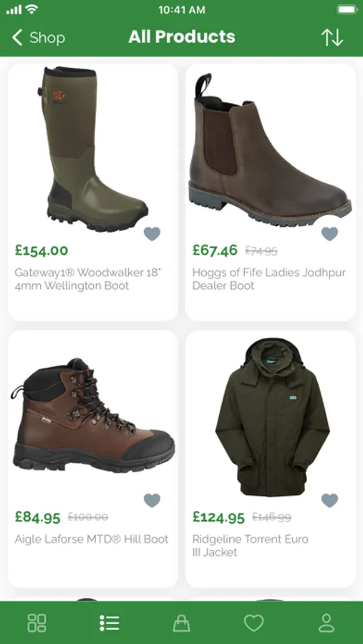Select the £124.95 jacket price
This screenshot has height=644, width=363.
[x=218, y=517]
